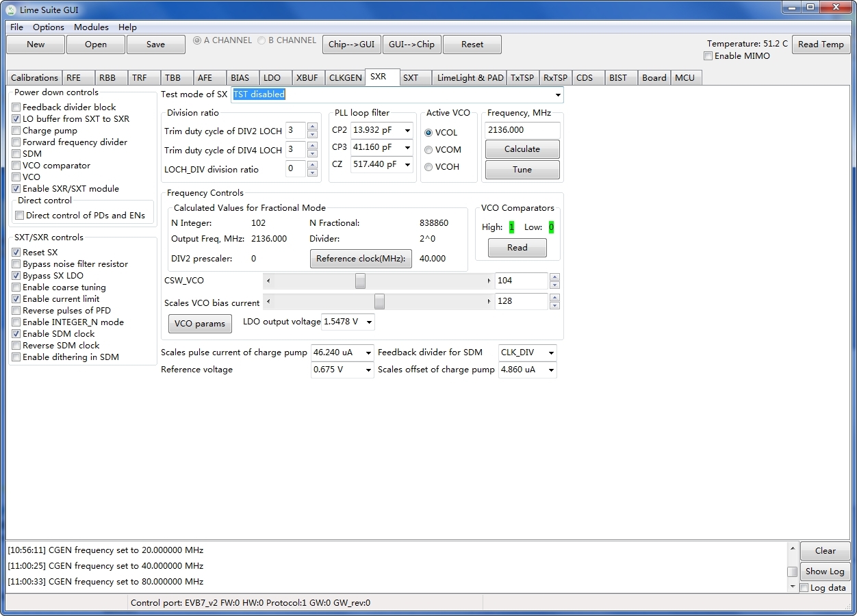The image size is (857, 616).
Task: Open the Modules menu
Action: 91,27
